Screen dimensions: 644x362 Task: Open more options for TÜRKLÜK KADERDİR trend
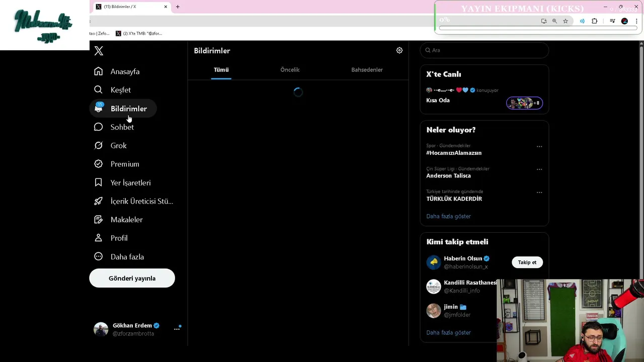pos(539,193)
